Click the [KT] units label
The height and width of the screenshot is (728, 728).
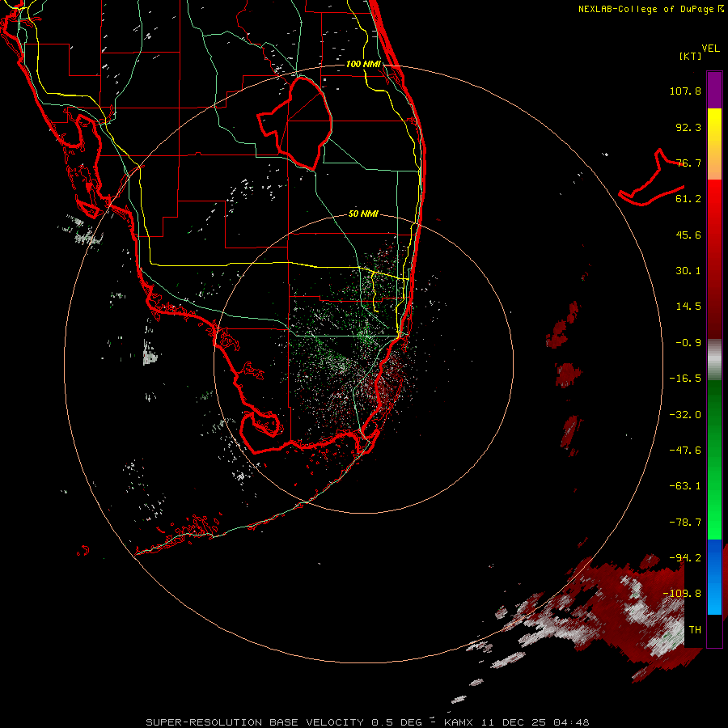pyautogui.click(x=690, y=56)
